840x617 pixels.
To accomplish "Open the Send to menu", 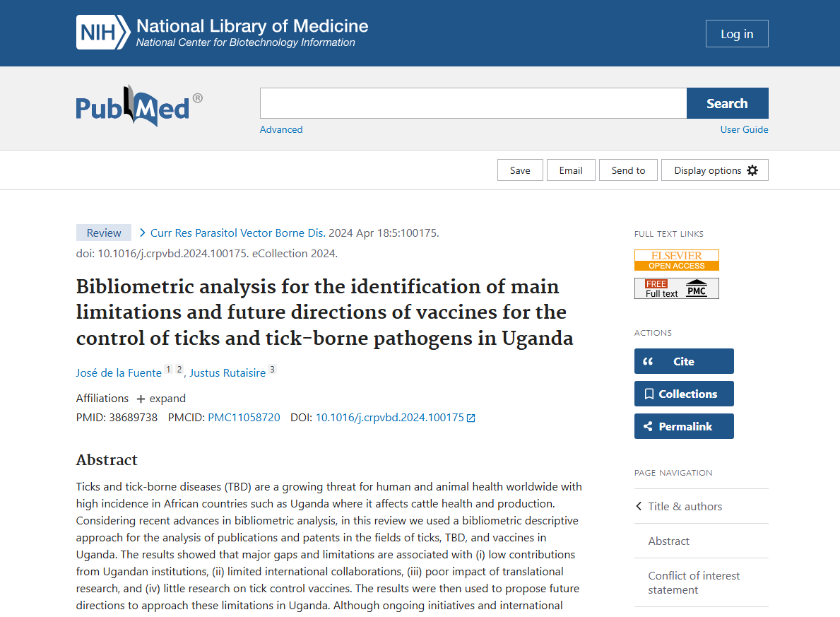I will coord(628,170).
